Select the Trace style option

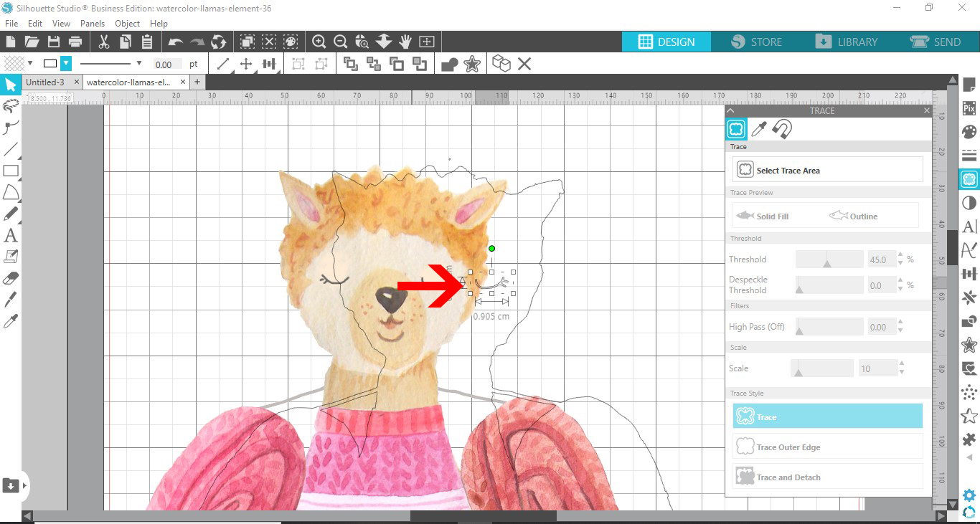coord(828,416)
